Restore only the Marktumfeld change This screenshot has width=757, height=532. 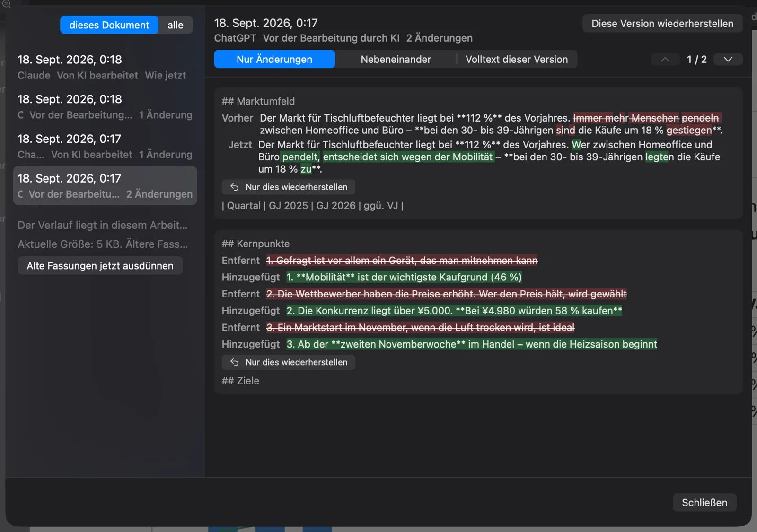[x=289, y=187]
